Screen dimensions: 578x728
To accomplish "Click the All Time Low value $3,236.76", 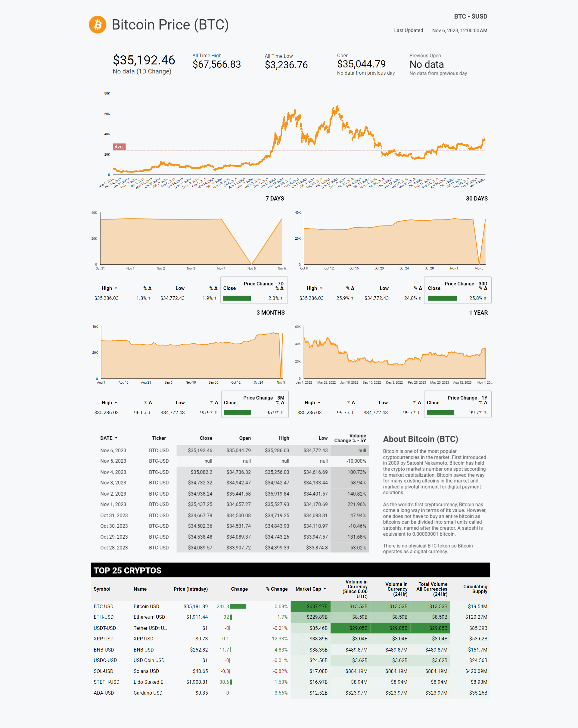I will click(286, 65).
